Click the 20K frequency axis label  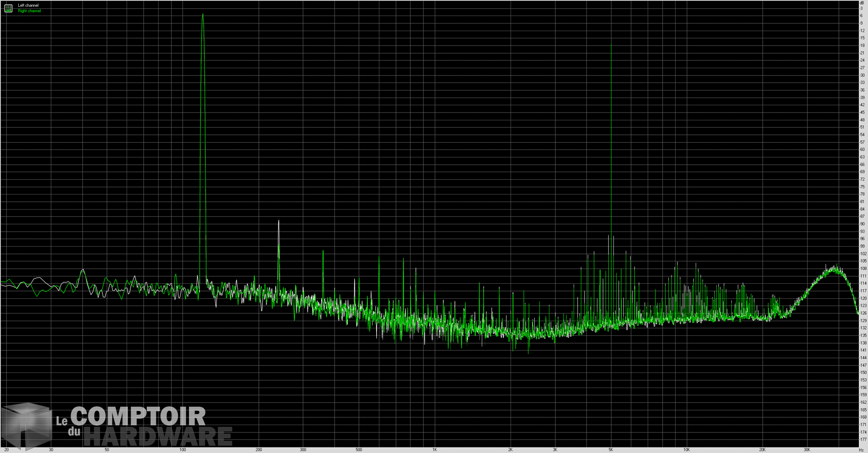762,450
